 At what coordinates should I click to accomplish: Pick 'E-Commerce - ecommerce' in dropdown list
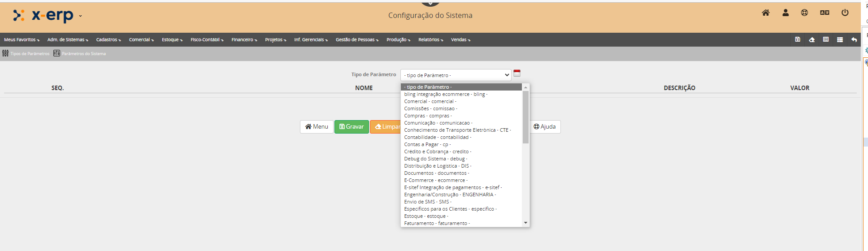click(x=435, y=180)
